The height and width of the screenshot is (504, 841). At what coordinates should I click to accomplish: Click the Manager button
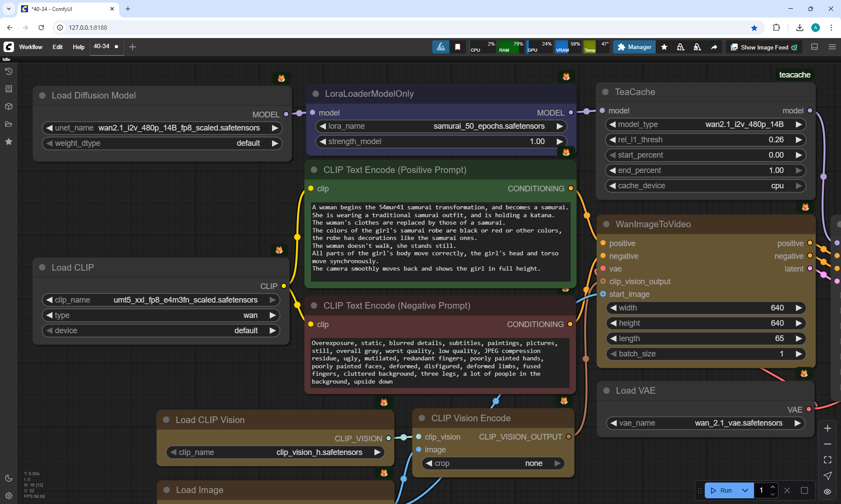point(634,47)
